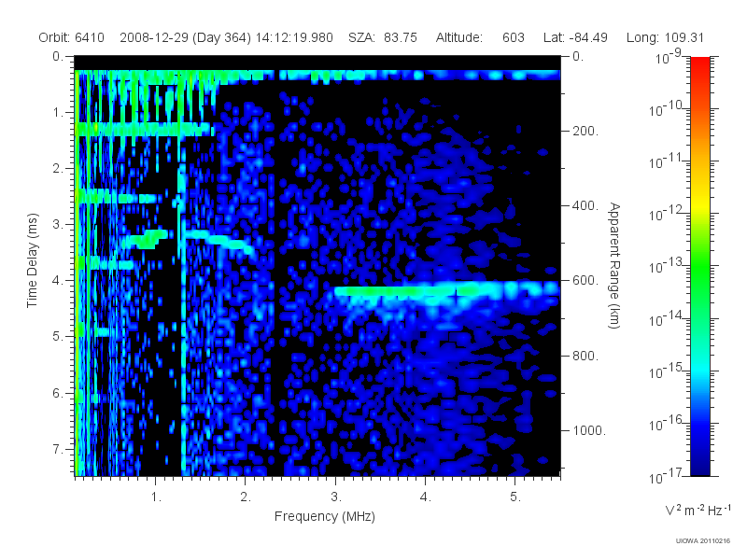Click the '10^-17' color scale label
This screenshot has height=560, width=747.
pos(666,476)
